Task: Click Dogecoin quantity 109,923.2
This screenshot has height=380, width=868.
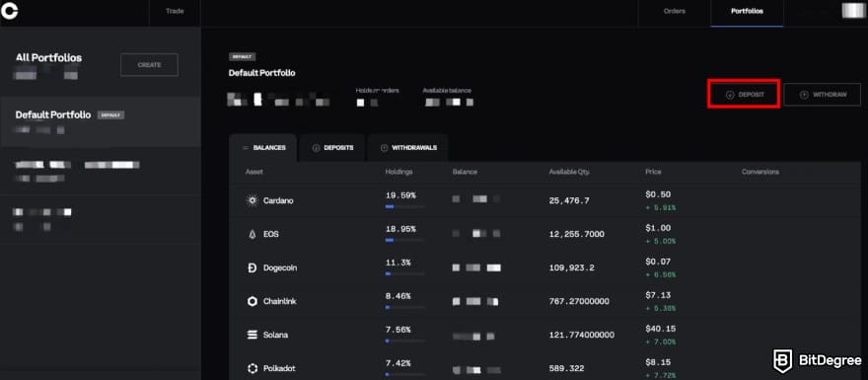Action: (x=571, y=268)
